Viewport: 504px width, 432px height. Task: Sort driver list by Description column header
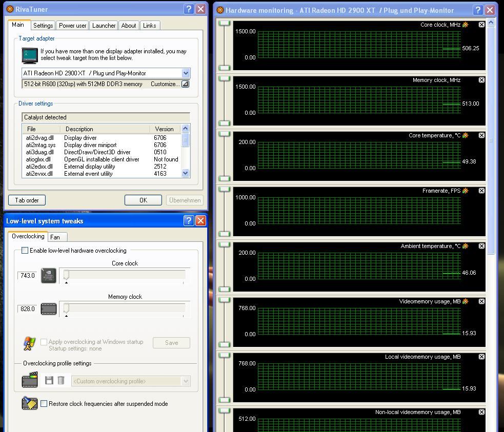click(105, 129)
